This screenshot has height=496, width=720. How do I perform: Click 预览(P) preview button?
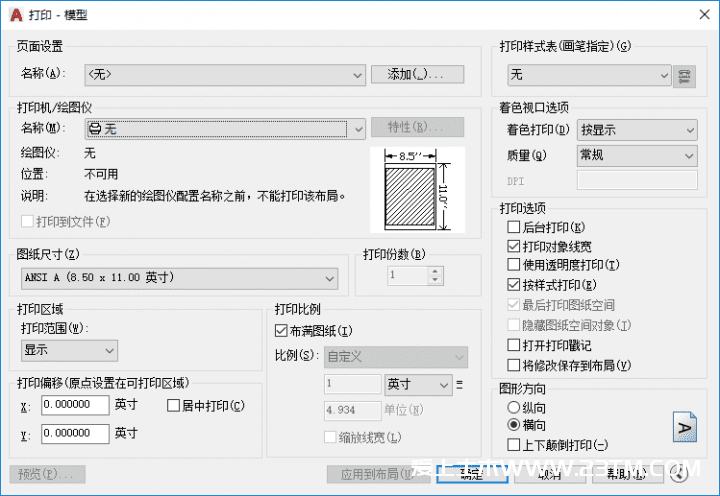click(x=47, y=474)
